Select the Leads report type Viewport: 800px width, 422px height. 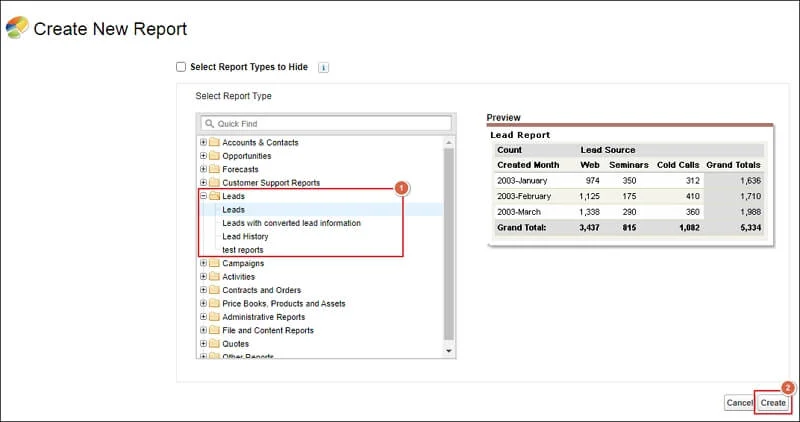(234, 210)
